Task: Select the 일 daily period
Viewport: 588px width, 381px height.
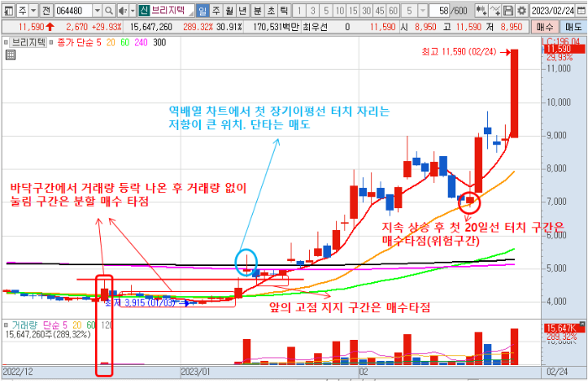Action: [202, 10]
